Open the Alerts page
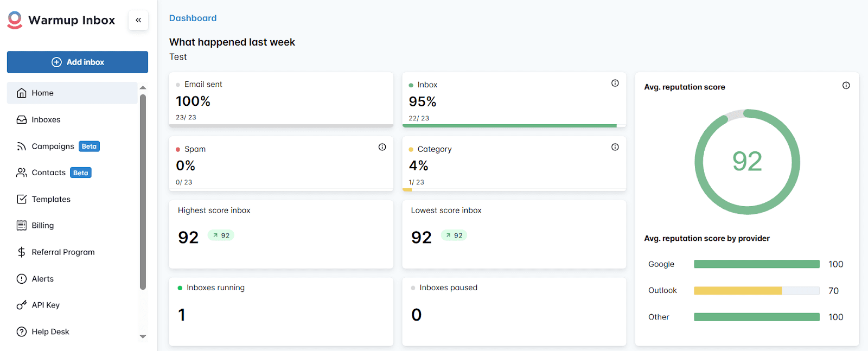Screen dimensions: 868x351 tap(42, 279)
